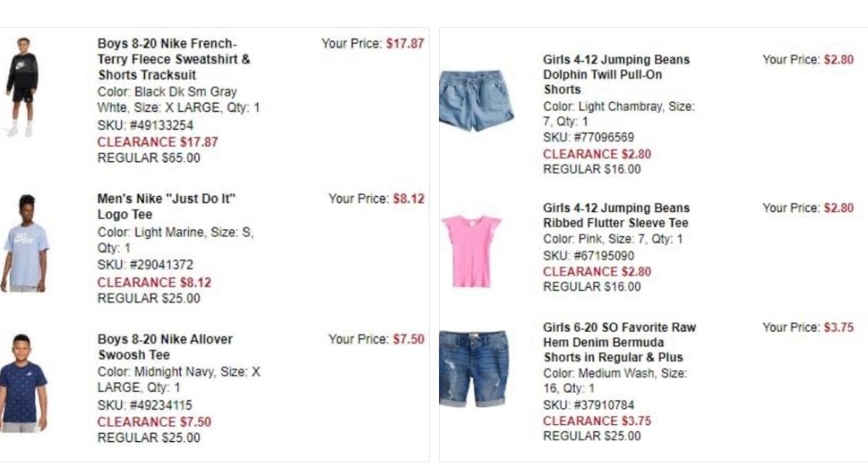Screen dimensions: 868x476
Task: Open Boys 8-20 Nike Allover Swoosh Tee link
Action: [x=164, y=346]
